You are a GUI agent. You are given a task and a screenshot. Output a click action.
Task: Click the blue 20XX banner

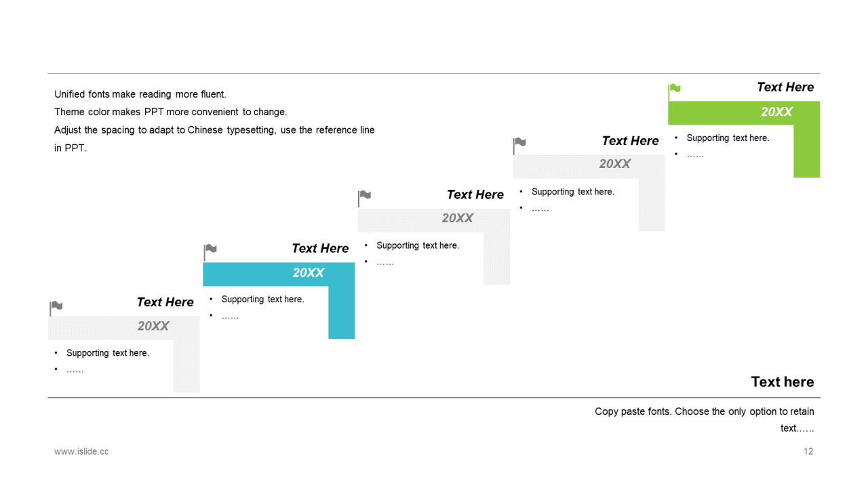279,273
